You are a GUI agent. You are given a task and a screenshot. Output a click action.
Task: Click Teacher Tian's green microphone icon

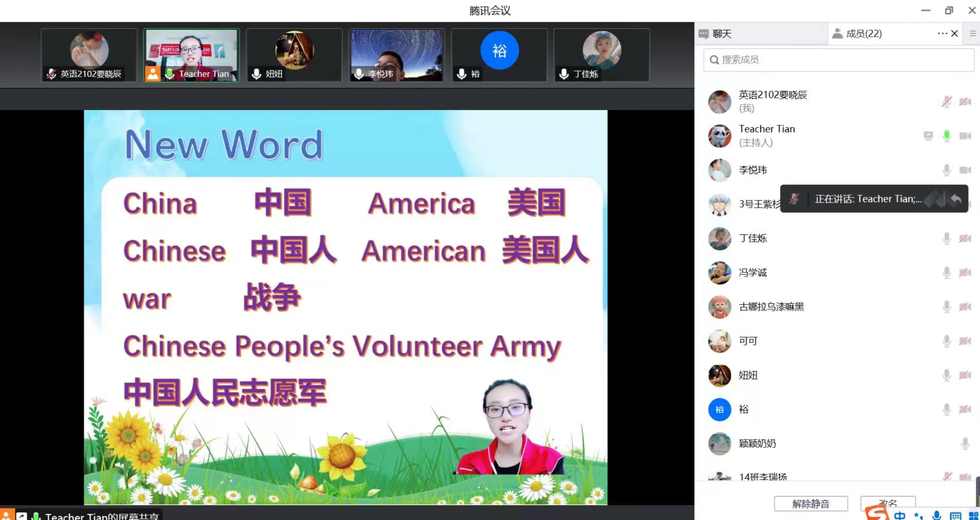point(946,136)
